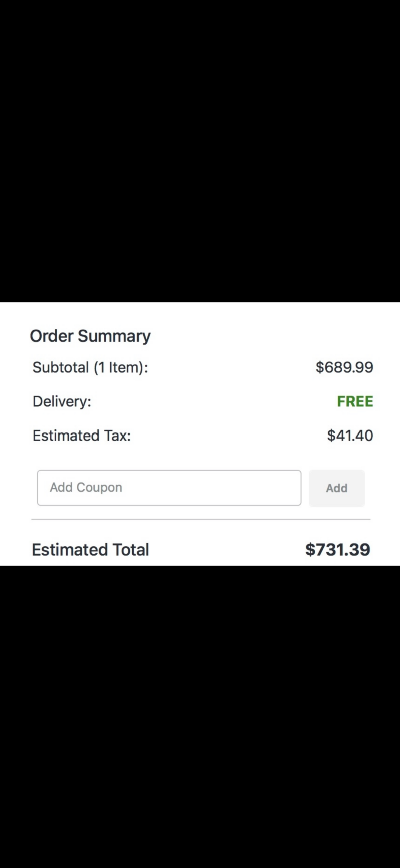Image resolution: width=400 pixels, height=868 pixels.
Task: Click the $41.40 tax amount
Action: click(350, 436)
